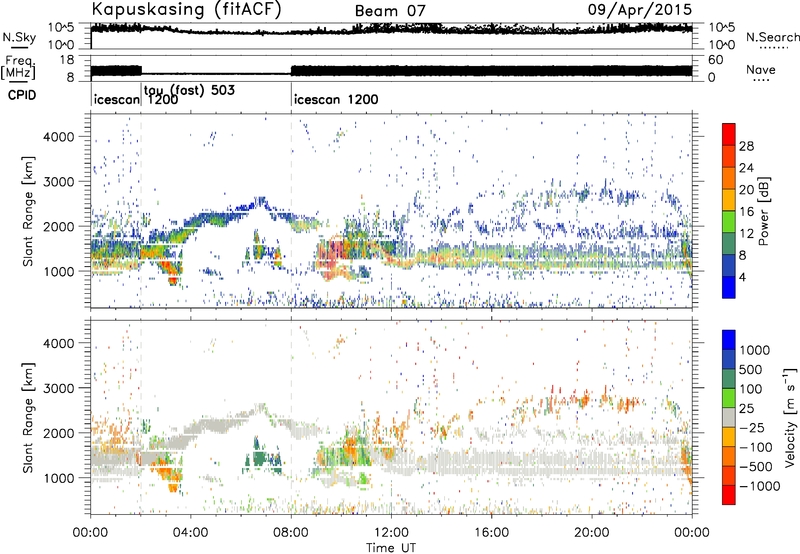This screenshot has width=800, height=554.
Task: Click the power colorbar value '24'
Action: (x=746, y=168)
